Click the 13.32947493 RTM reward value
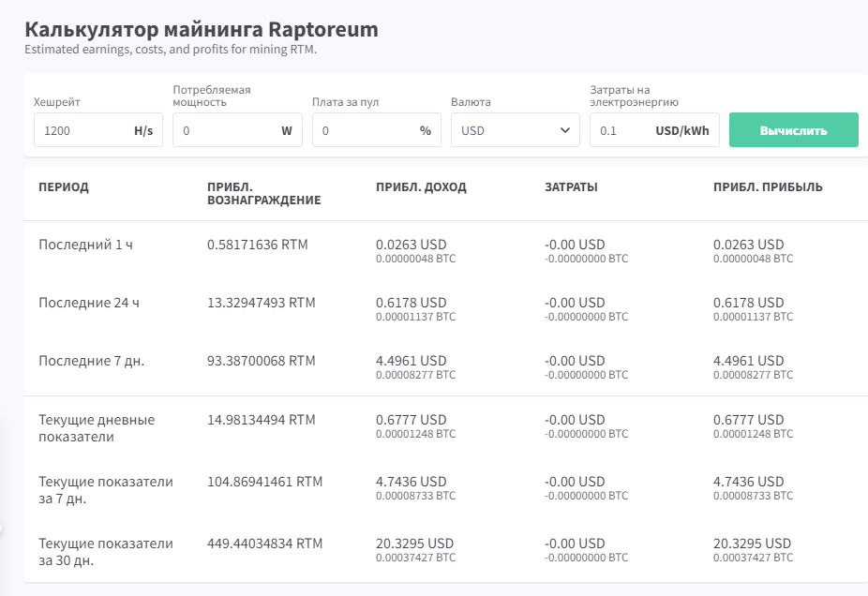868x596 pixels. [x=262, y=303]
